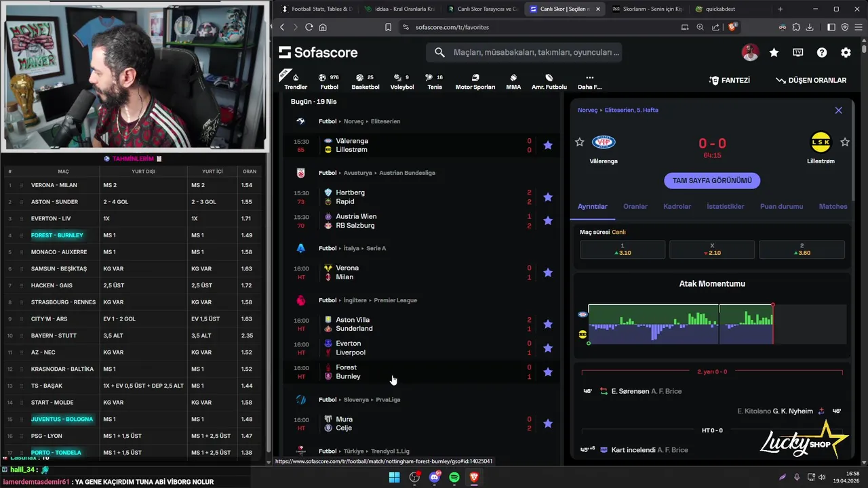Click TAM SAYFA GÖRÜNÜMÜ button
This screenshot has height=488, width=868.
tap(712, 181)
